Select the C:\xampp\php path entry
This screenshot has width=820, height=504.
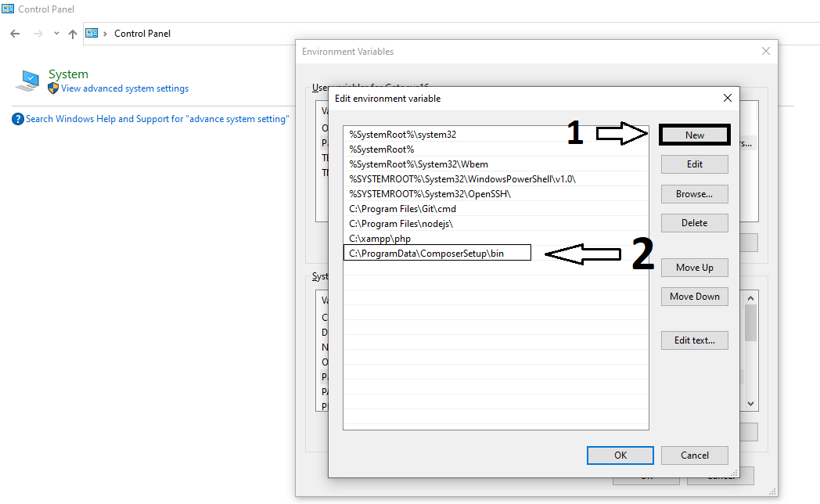[x=380, y=238]
